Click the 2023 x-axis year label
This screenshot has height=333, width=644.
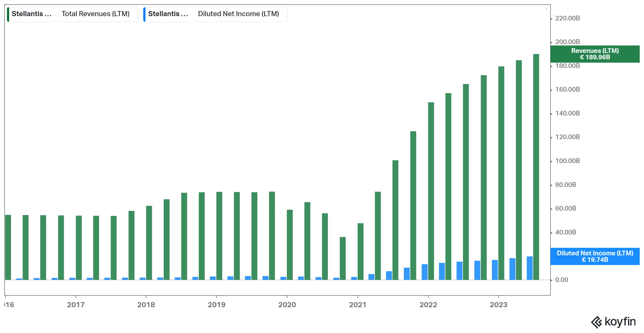(498, 305)
